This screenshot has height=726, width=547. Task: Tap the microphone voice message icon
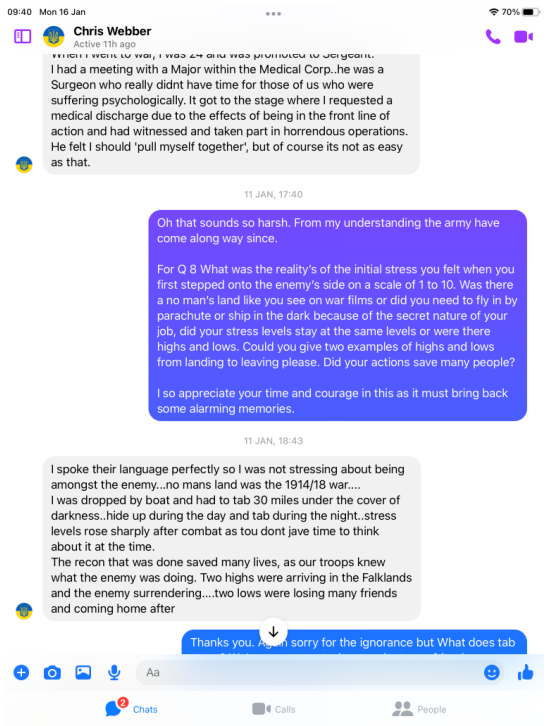(x=114, y=672)
